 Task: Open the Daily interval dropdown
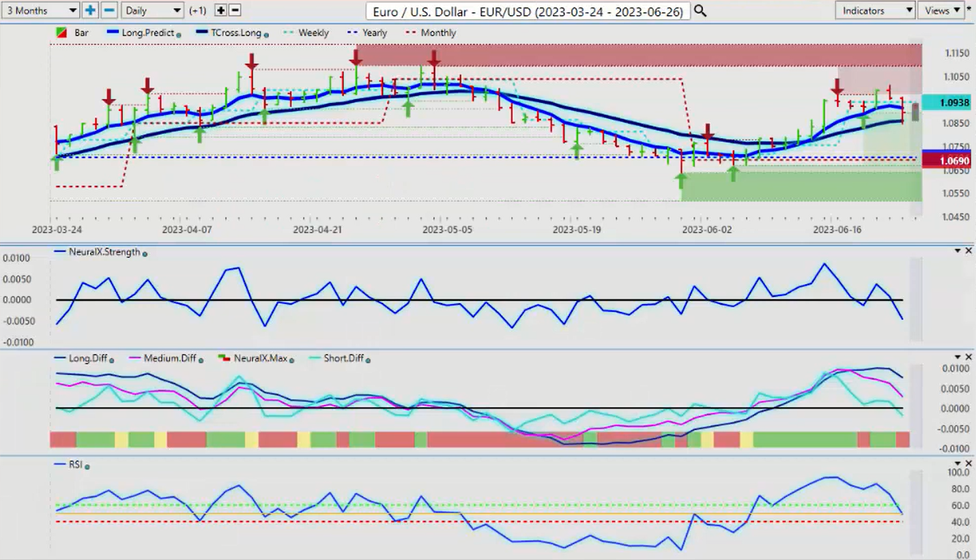click(153, 10)
